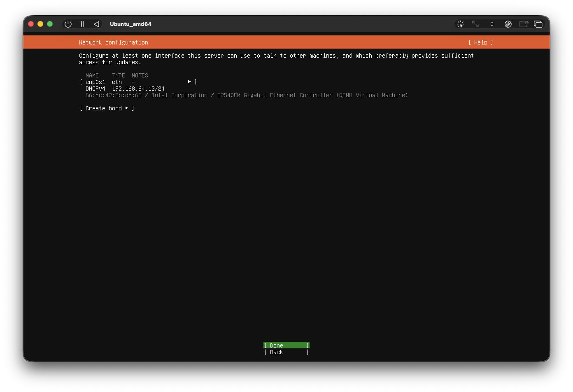The image size is (573, 392).
Task: Click the restart VM triangle icon
Action: tap(96, 24)
